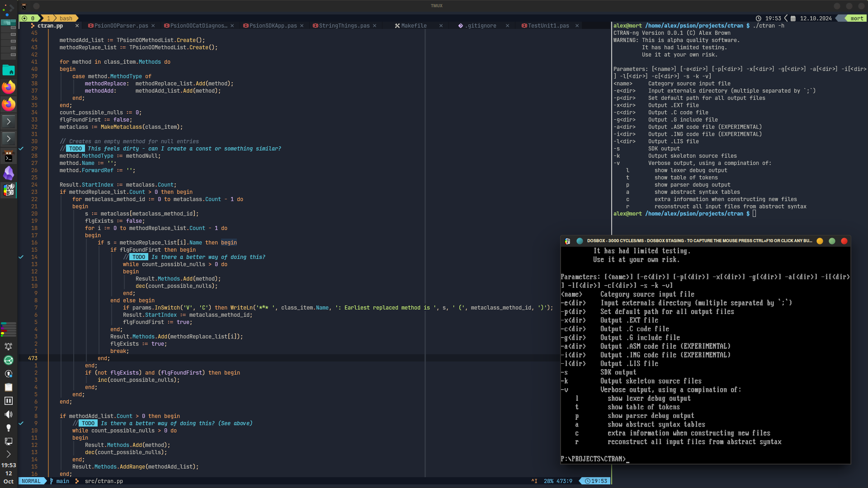This screenshot has width=868, height=488.
Task: Switch to the PsionOOParser.pas tab
Action: 121,26
